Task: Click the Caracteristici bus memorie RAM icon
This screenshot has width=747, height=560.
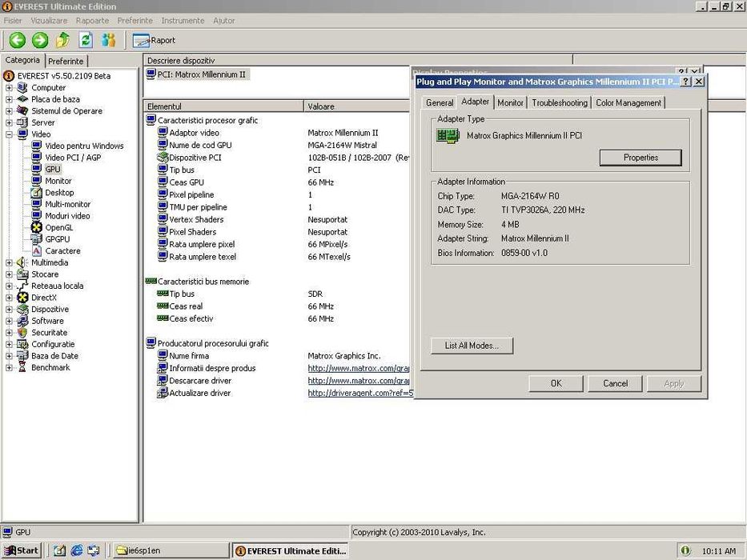Action: pyautogui.click(x=151, y=282)
